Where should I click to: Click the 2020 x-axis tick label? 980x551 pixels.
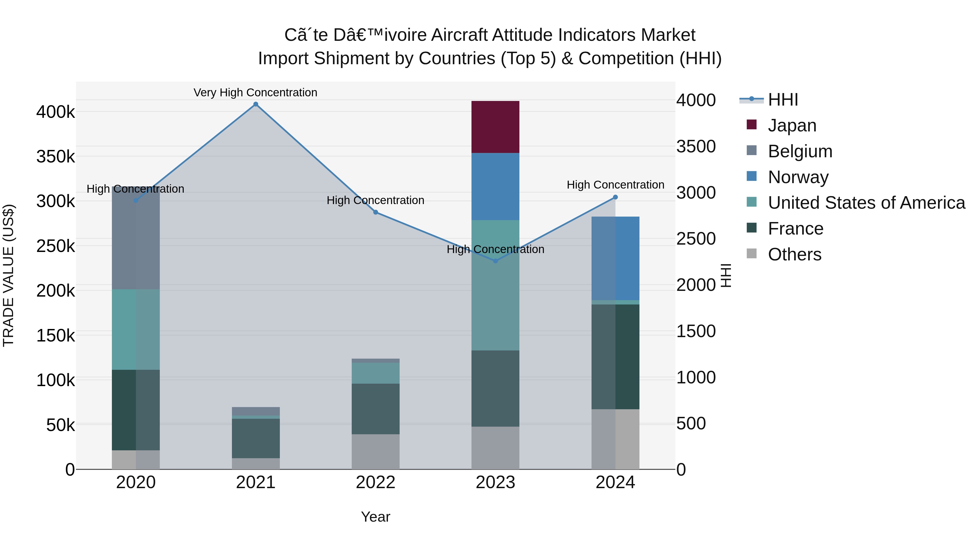tap(136, 482)
